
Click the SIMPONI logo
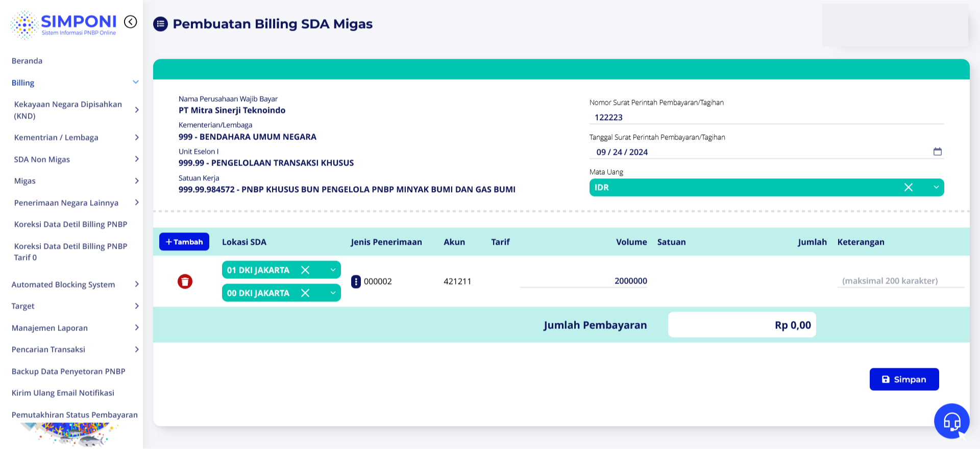(x=64, y=24)
